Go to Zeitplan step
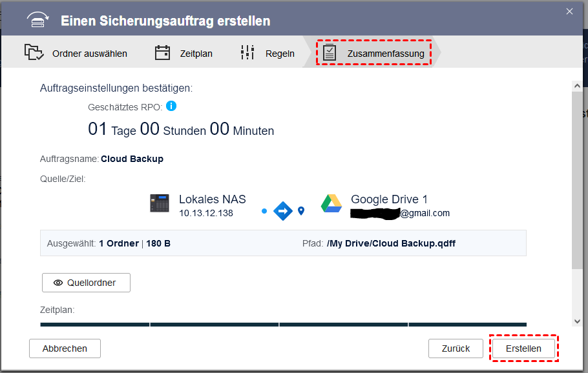This screenshot has height=373, width=588. pyautogui.click(x=184, y=53)
